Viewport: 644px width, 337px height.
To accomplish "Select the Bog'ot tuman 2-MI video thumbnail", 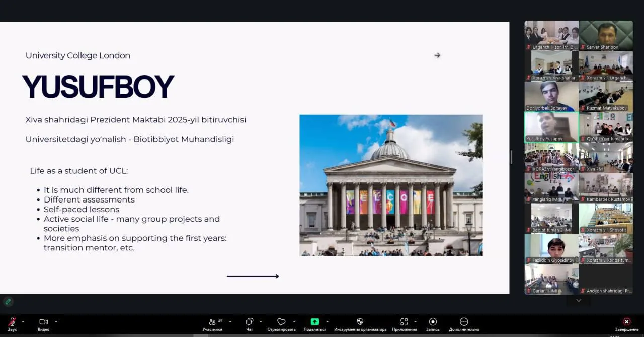I will coord(551,218).
